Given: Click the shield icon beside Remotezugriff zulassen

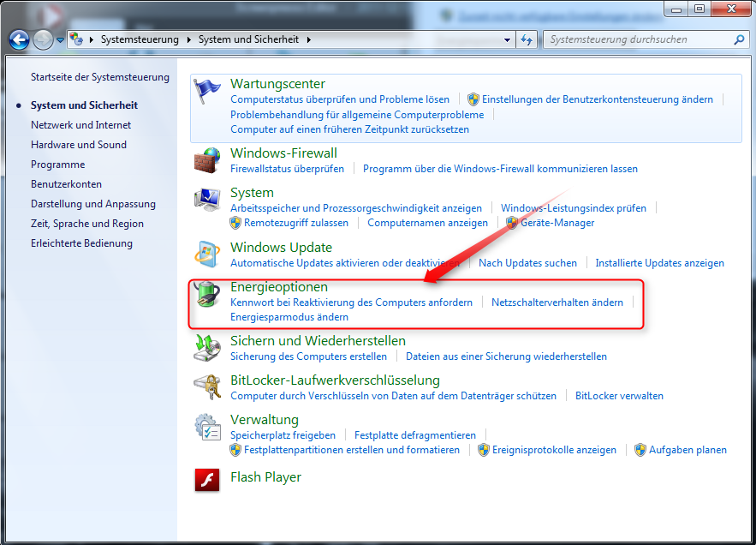Looking at the screenshot, I should pyautogui.click(x=235, y=223).
